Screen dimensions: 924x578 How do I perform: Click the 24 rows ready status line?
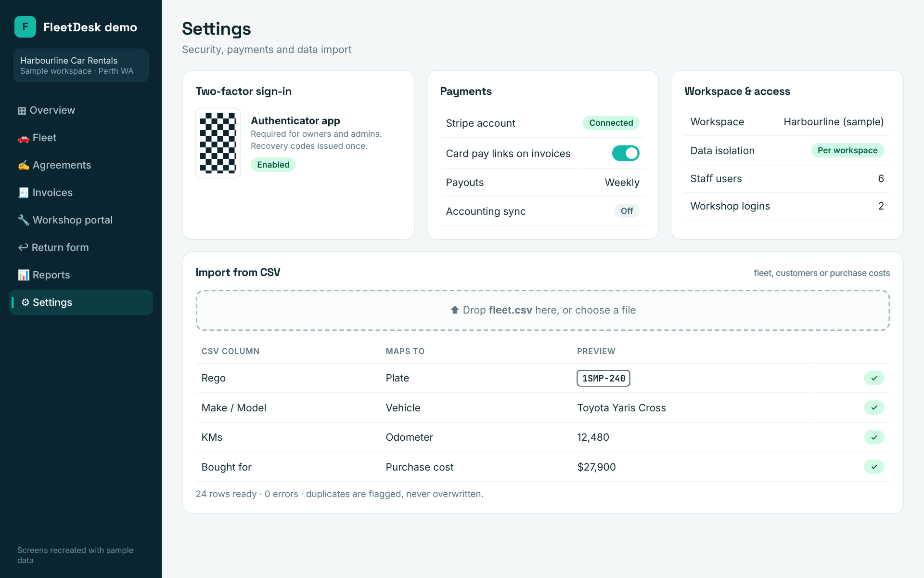(339, 494)
